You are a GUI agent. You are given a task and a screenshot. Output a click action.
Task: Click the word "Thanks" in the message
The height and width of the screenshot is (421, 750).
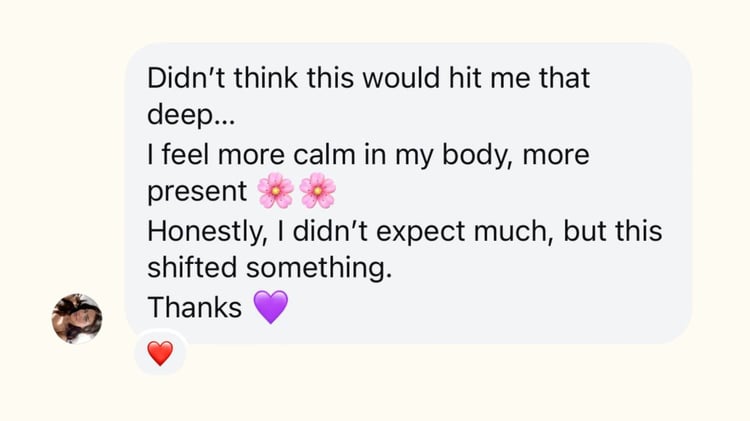[x=195, y=308]
